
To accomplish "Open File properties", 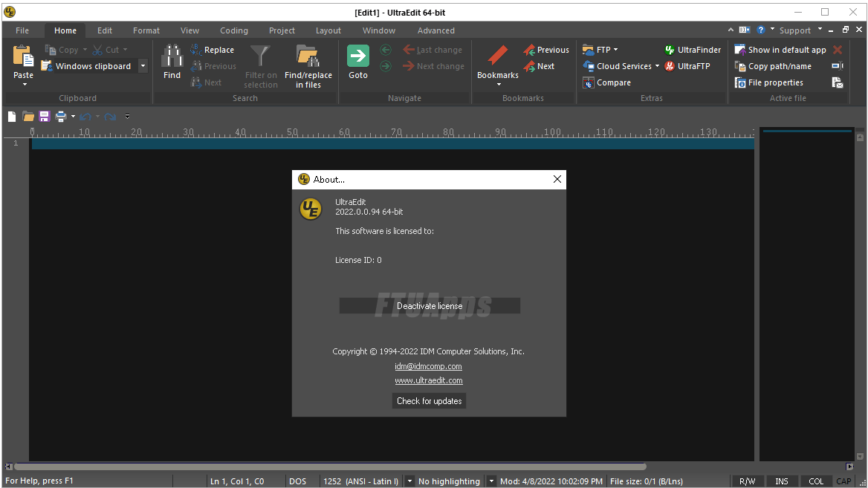I will pyautogui.click(x=768, y=82).
